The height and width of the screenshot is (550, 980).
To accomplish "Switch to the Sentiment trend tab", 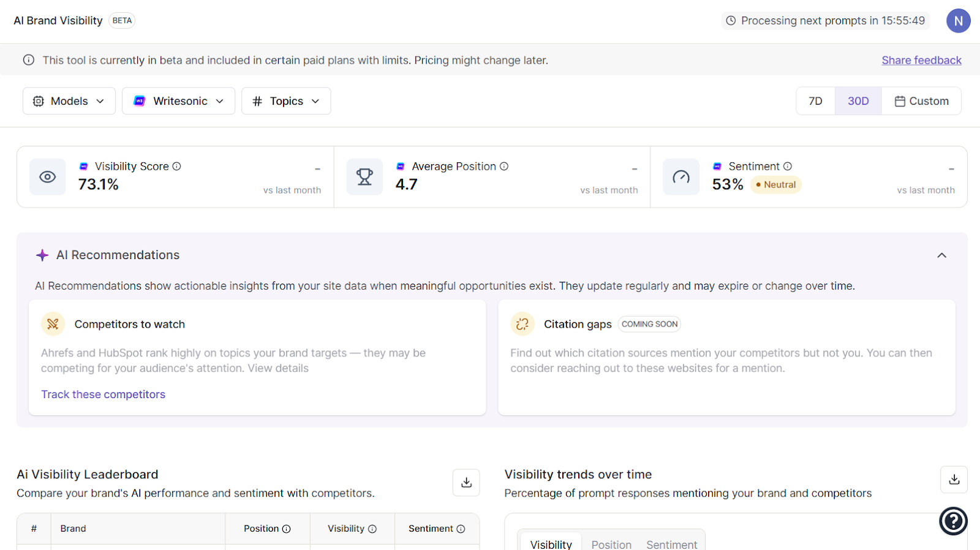I will point(671,544).
